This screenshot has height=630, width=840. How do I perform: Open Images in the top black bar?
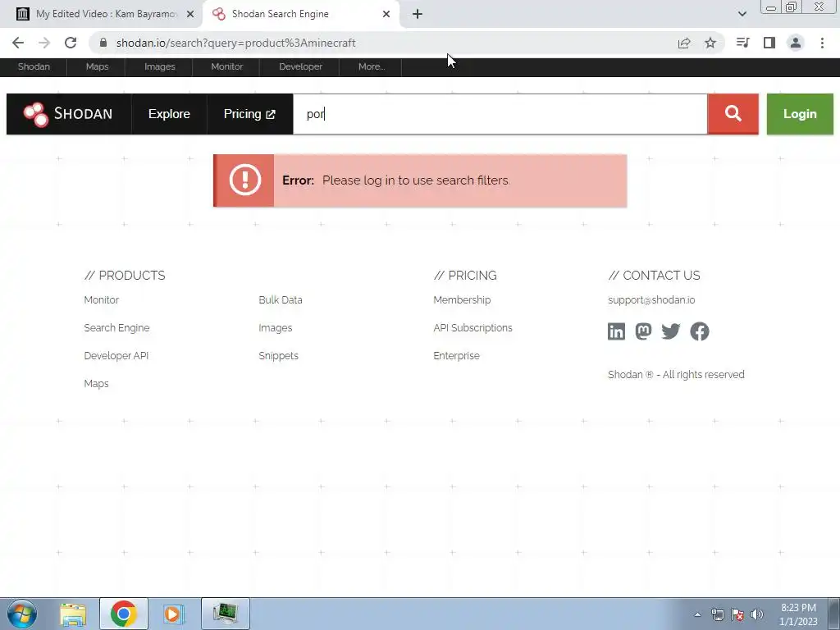tap(160, 67)
